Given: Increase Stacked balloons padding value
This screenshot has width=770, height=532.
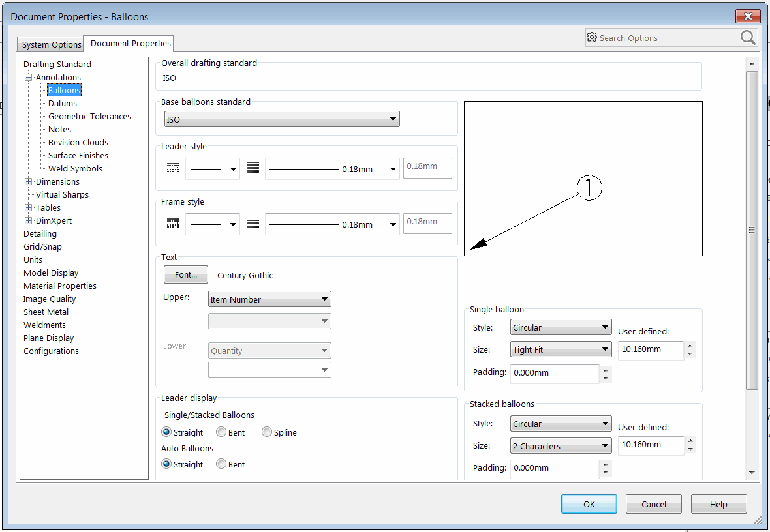Looking at the screenshot, I should (606, 464).
